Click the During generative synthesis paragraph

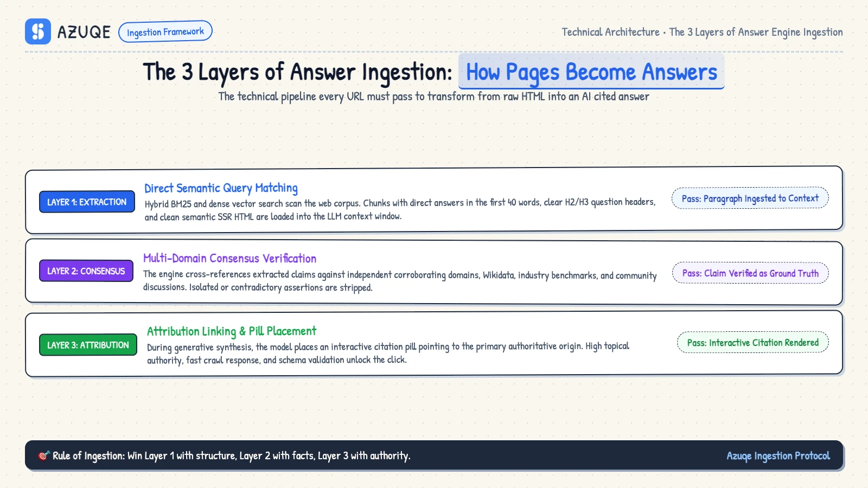tap(388, 353)
